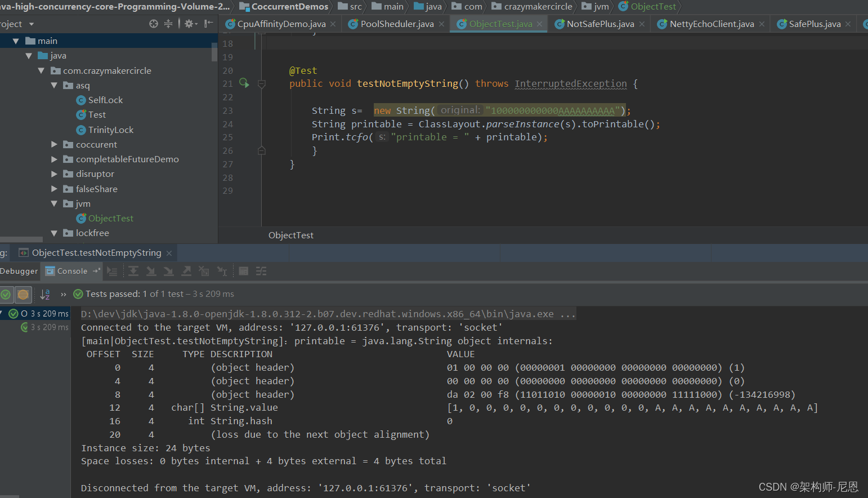Collapse the com.crazymakercircle package

pyautogui.click(x=41, y=70)
